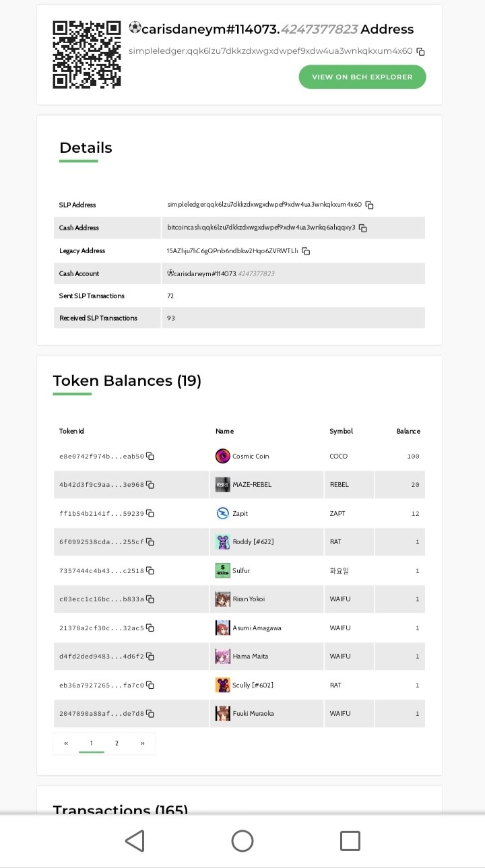Tap the Android back navigation button
485x868 pixels.
(x=135, y=840)
